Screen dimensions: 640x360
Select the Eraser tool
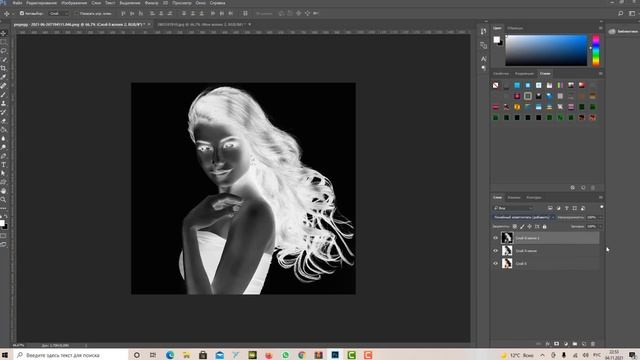[4, 121]
